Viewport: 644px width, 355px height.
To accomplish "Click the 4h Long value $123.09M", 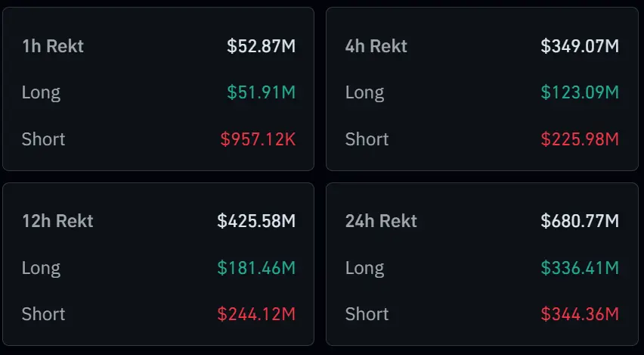I will coord(580,93).
